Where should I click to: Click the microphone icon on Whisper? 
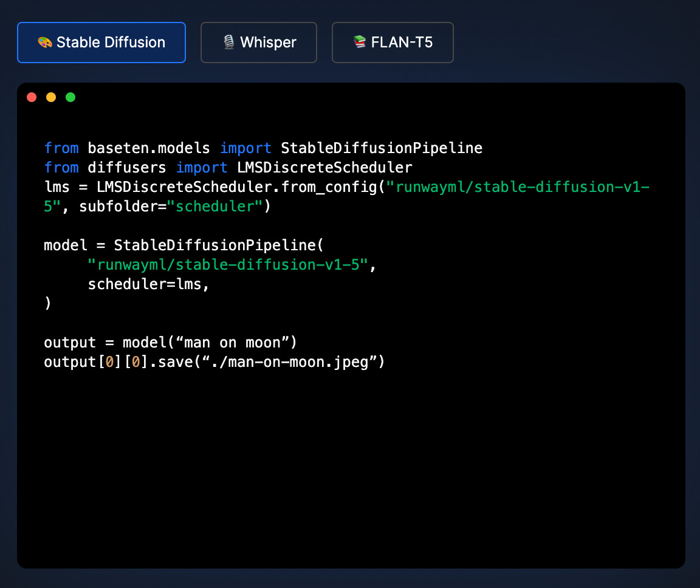tap(228, 42)
